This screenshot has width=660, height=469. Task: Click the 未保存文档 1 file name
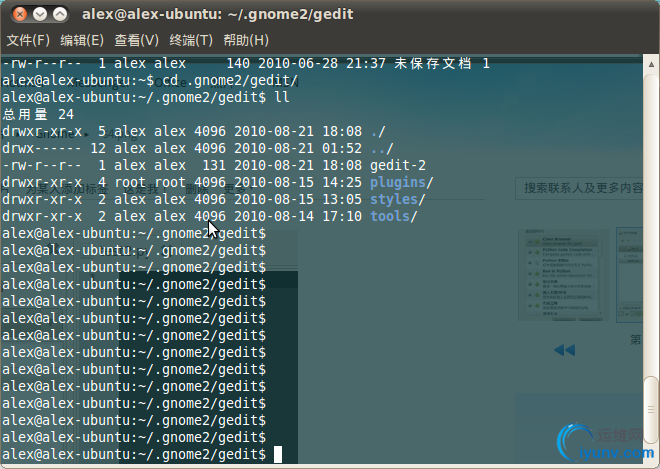pyautogui.click(x=442, y=64)
